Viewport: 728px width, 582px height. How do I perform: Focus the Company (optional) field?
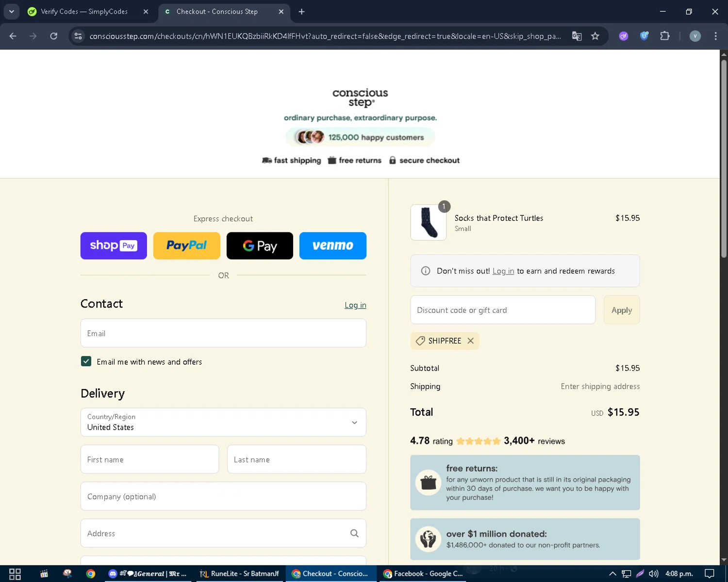click(223, 496)
